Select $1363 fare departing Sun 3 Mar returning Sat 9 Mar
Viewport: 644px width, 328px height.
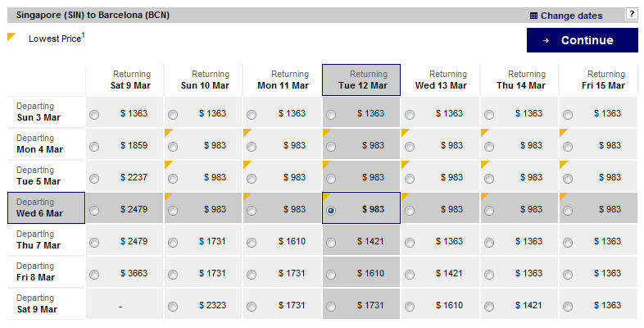click(x=94, y=114)
